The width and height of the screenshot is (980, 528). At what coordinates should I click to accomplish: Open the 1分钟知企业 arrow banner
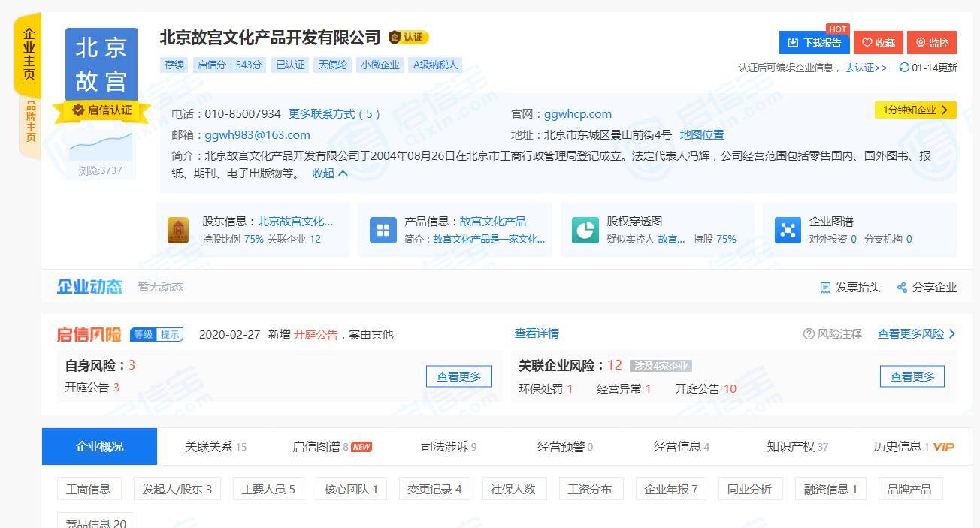915,110
